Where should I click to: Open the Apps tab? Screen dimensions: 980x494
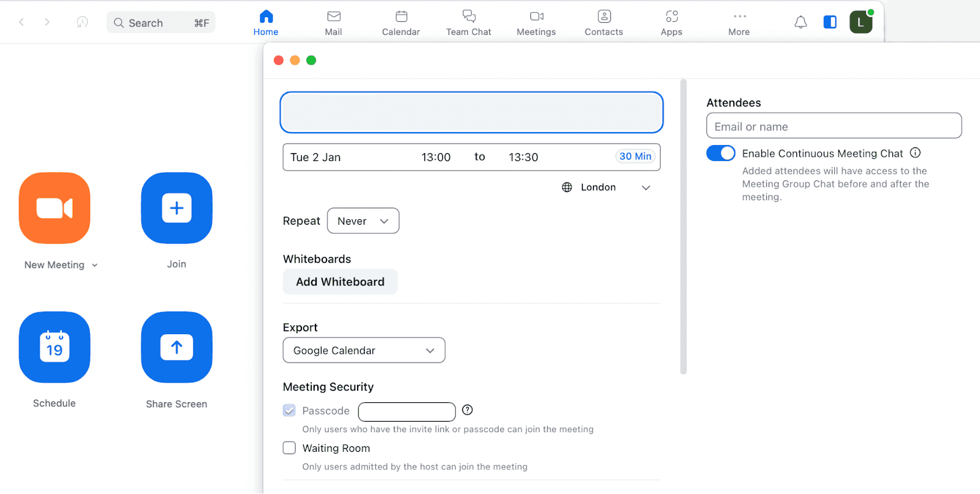pos(671,23)
